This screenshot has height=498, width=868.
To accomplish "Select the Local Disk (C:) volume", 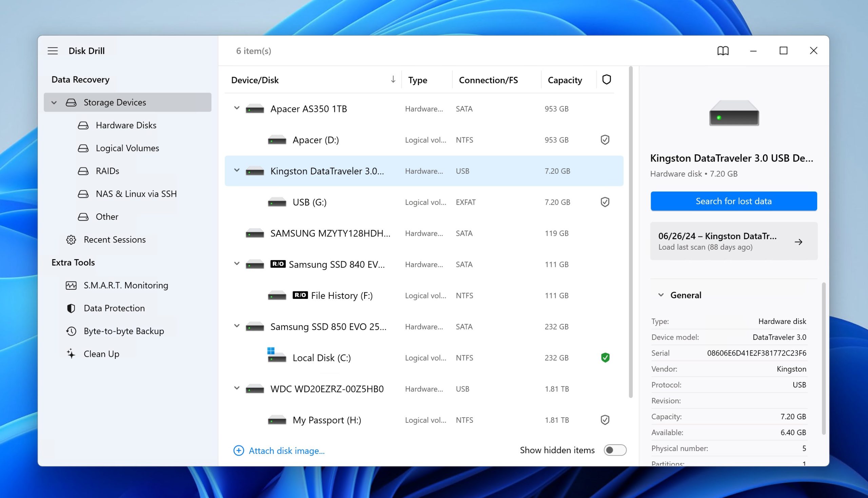I will click(423, 358).
